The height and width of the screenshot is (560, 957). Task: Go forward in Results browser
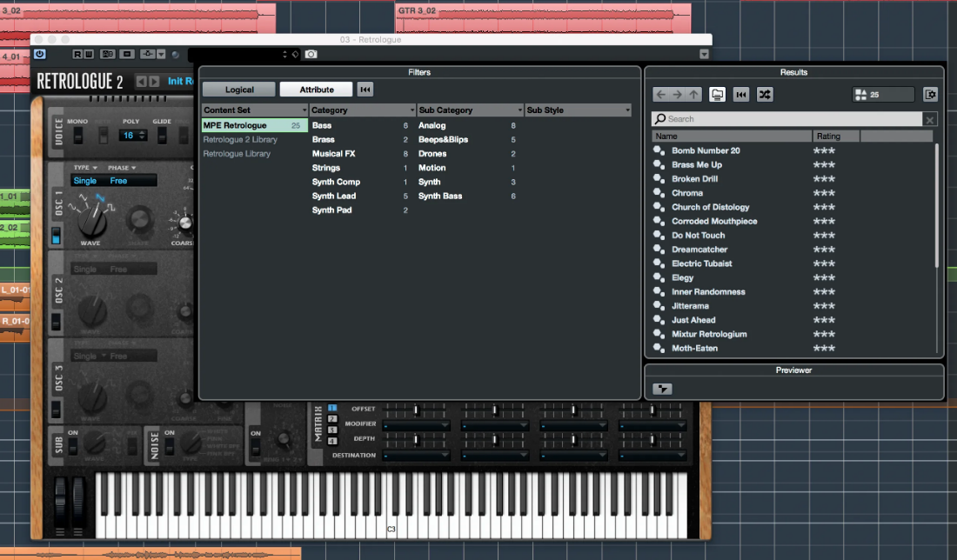click(677, 95)
